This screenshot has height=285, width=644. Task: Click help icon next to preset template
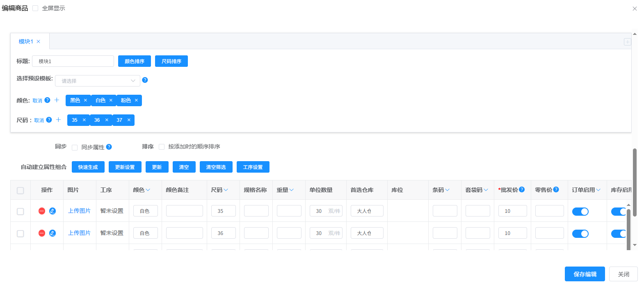pyautogui.click(x=145, y=80)
